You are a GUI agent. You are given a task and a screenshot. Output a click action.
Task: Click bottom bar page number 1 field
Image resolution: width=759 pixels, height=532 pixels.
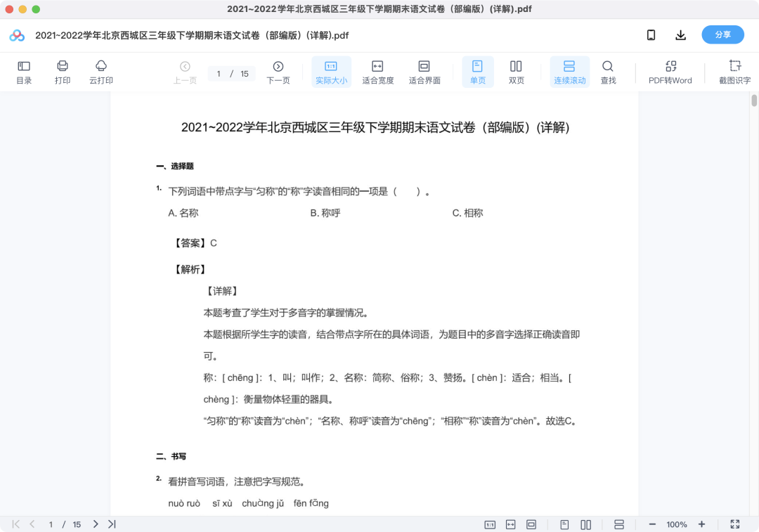click(51, 524)
